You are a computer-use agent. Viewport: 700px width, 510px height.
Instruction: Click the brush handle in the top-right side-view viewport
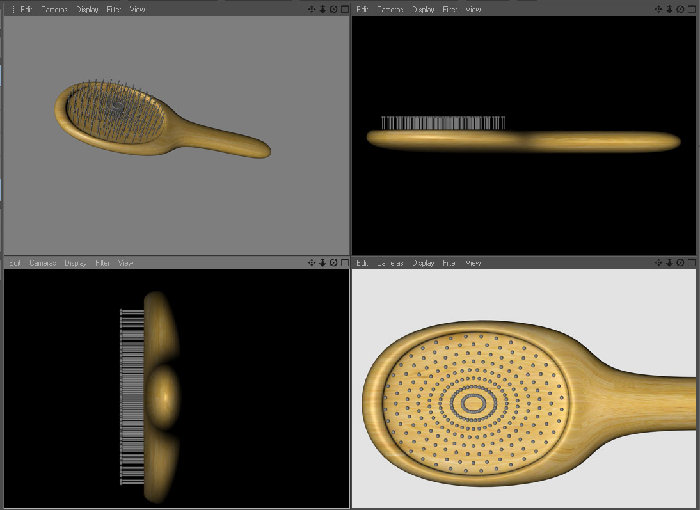click(x=603, y=141)
